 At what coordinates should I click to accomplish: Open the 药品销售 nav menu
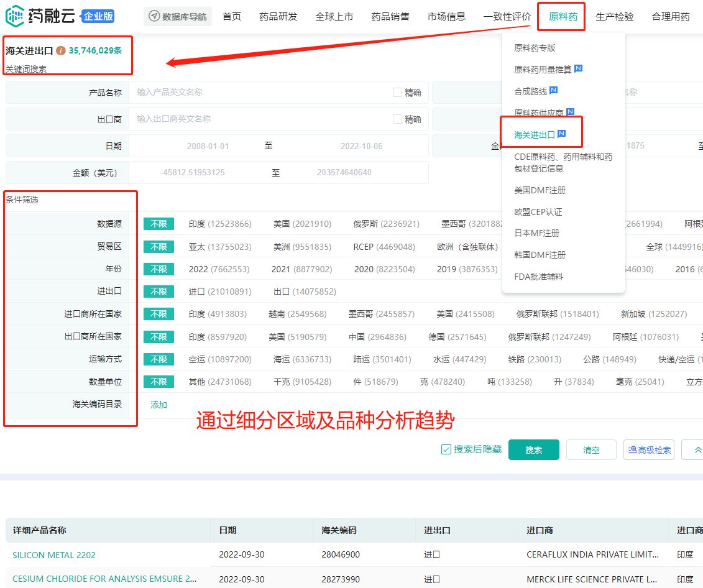click(x=390, y=17)
